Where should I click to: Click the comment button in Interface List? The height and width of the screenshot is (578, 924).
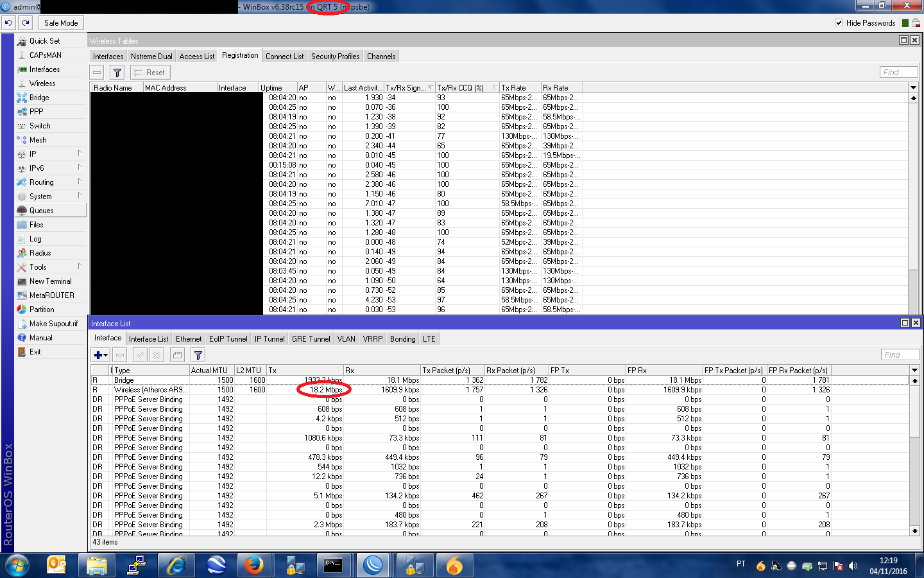pyautogui.click(x=178, y=355)
